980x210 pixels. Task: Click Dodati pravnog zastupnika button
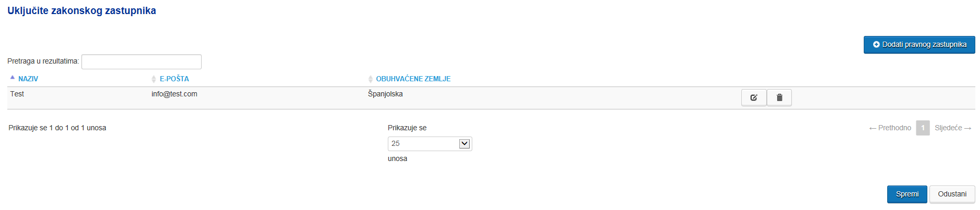point(920,45)
